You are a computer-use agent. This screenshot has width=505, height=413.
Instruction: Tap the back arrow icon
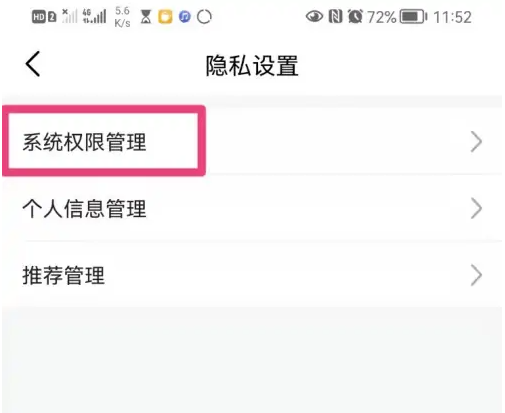pyautogui.click(x=33, y=64)
